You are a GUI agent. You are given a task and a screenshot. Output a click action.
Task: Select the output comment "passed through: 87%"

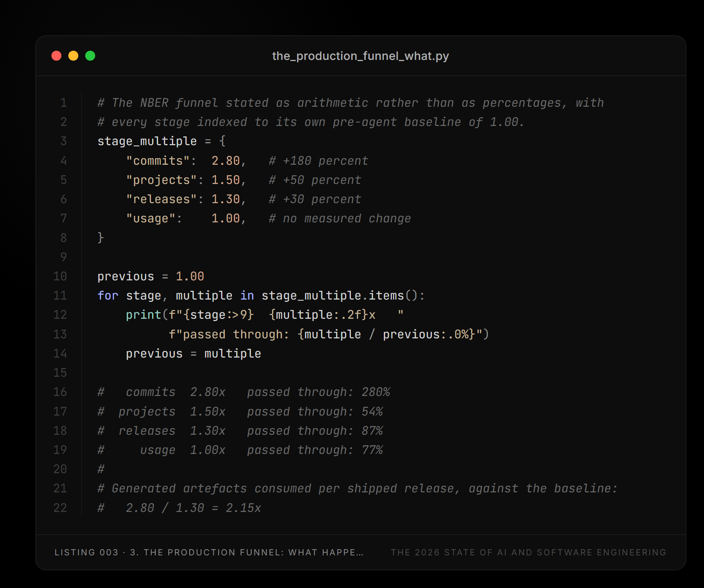pyautogui.click(x=315, y=431)
